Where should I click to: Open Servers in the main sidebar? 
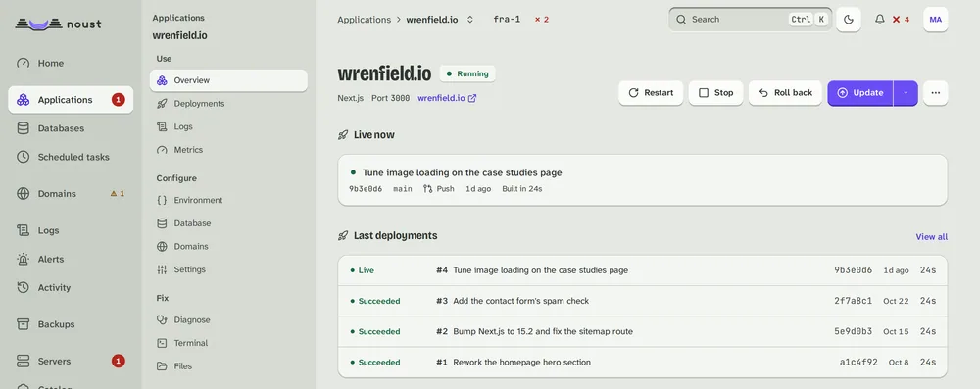(x=71, y=361)
